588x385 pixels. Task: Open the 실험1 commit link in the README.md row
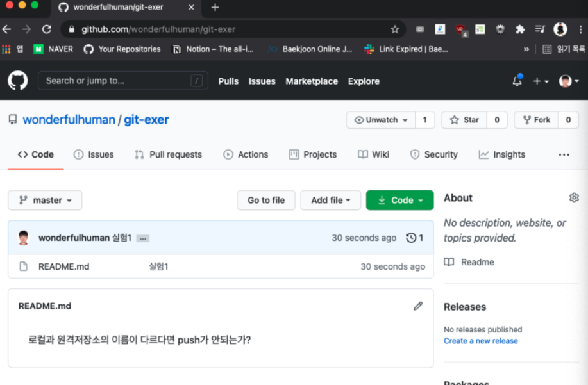coord(158,266)
